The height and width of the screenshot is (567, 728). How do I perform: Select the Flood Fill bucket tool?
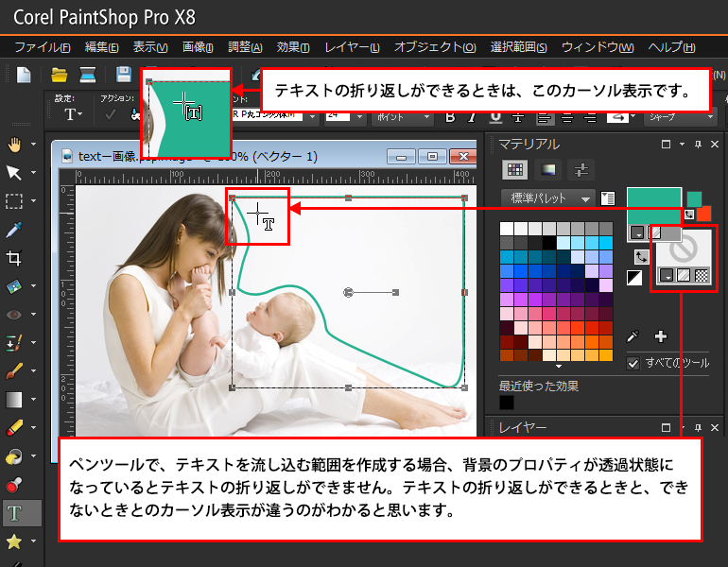pos(14,456)
